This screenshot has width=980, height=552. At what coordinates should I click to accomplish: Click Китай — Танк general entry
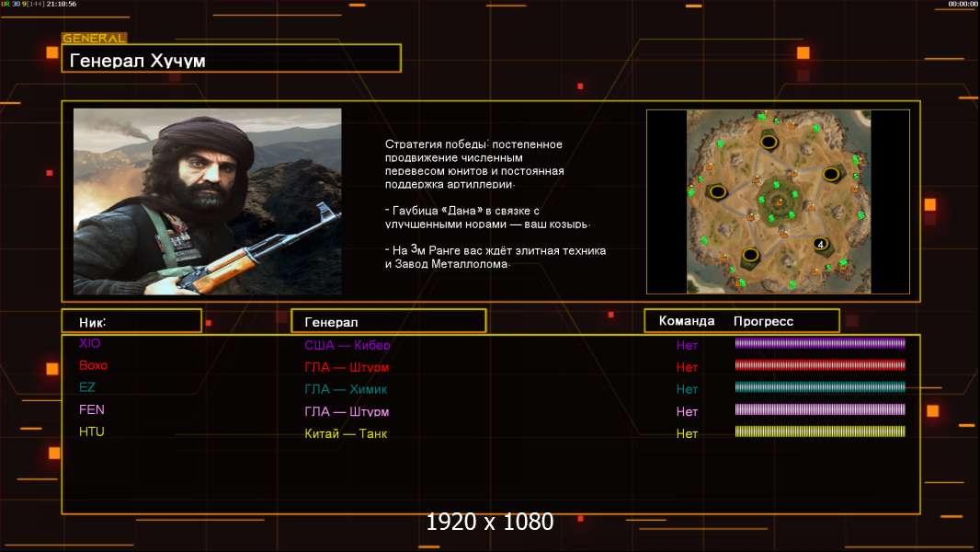coord(346,433)
